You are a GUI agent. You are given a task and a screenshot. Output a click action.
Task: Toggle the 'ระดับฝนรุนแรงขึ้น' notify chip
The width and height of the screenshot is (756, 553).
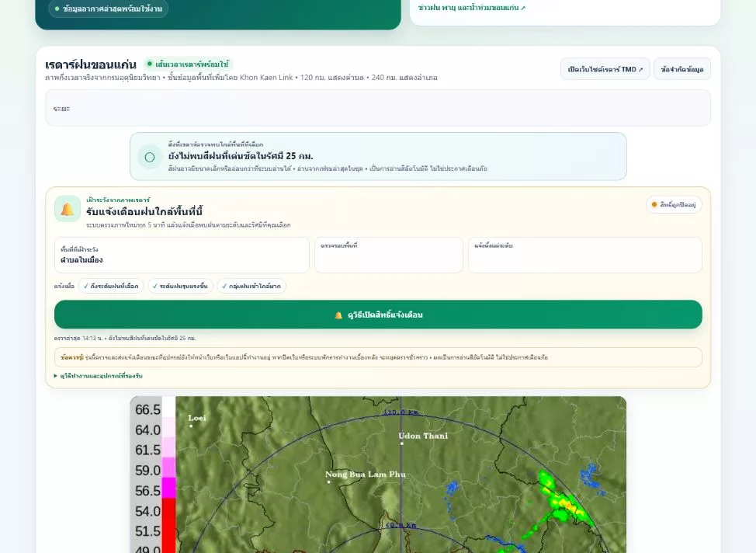pyautogui.click(x=180, y=286)
